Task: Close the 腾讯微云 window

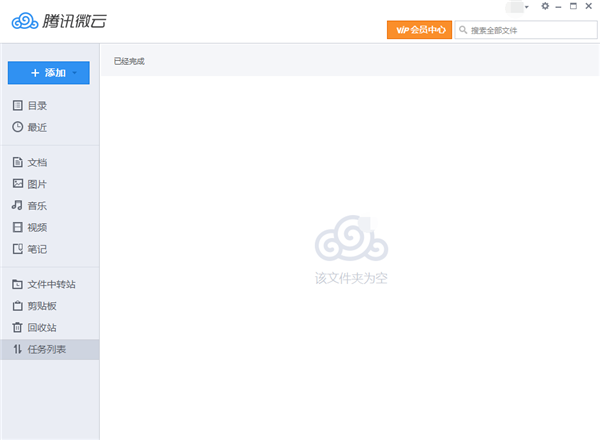Action: (x=589, y=6)
